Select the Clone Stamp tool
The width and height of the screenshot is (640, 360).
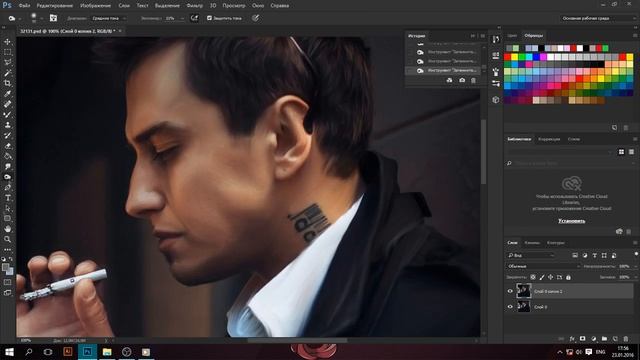pos(7,125)
